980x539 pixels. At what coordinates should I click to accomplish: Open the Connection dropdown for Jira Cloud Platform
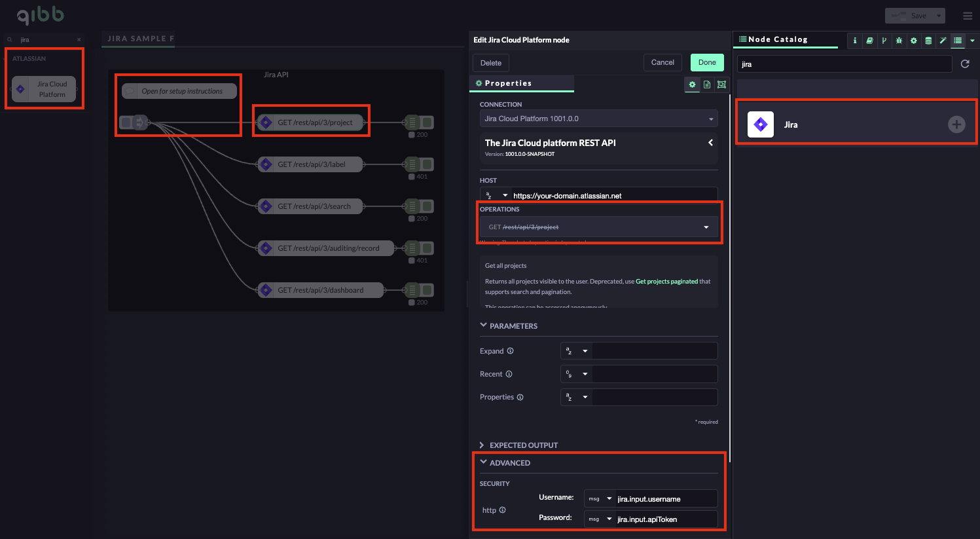[x=598, y=119]
